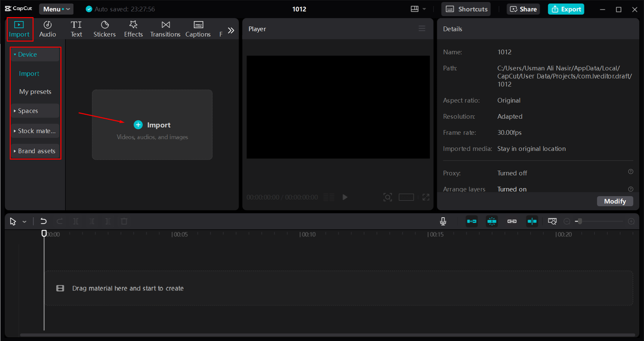Undo the last action
The image size is (644, 341).
[x=44, y=221]
